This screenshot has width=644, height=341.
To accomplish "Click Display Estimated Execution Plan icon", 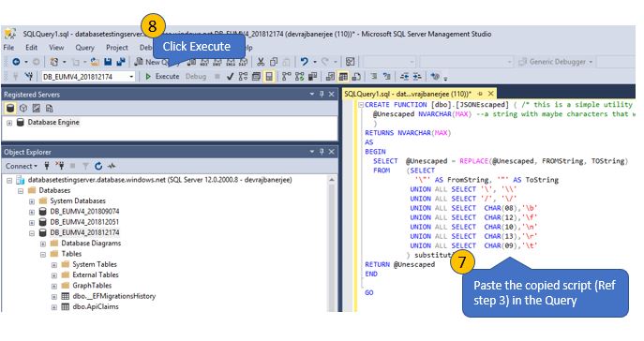I will pos(243,76).
